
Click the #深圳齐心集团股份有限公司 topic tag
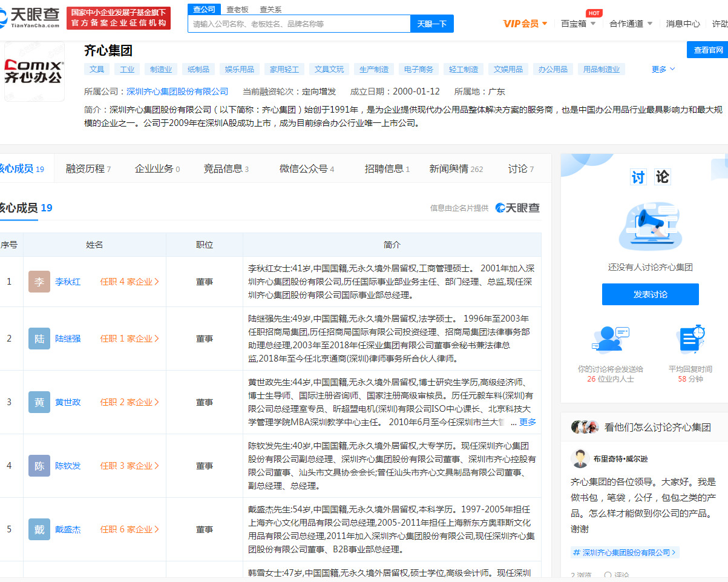[x=625, y=552]
